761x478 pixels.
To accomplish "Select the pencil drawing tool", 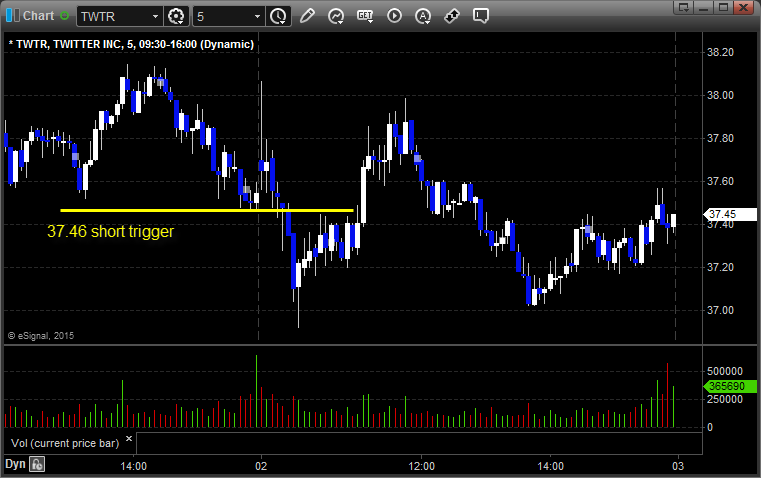I will tap(307, 16).
